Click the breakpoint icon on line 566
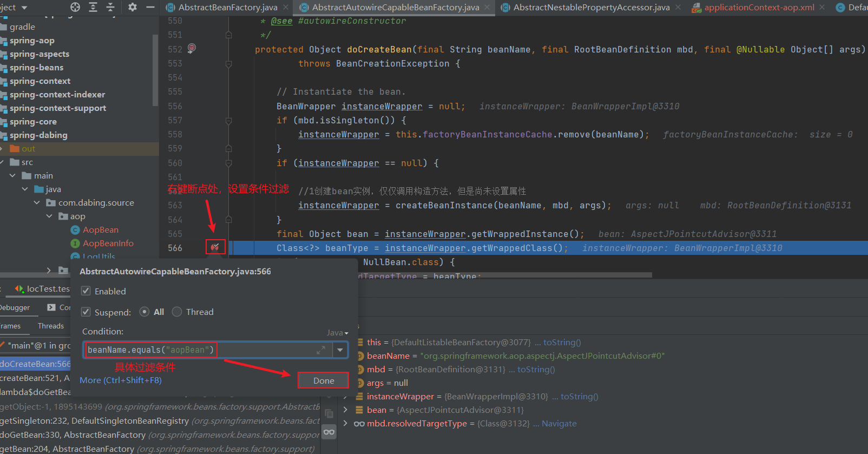The image size is (868, 454). tap(215, 247)
